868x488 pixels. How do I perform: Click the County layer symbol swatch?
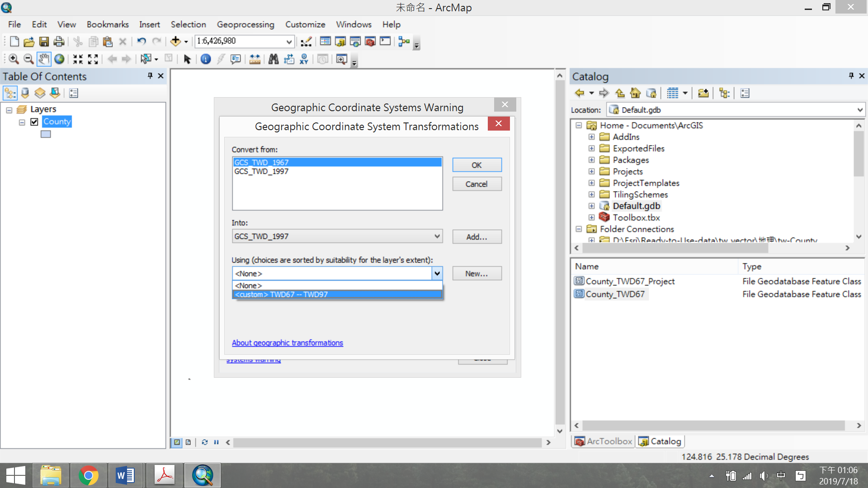click(46, 134)
